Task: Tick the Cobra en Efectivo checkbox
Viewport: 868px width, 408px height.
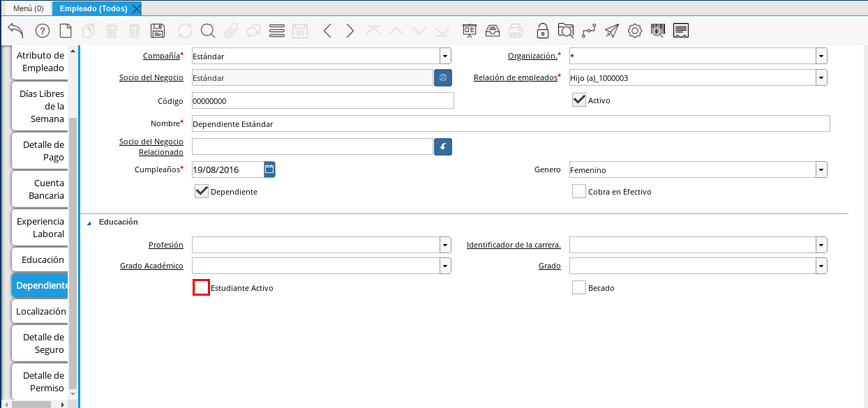Action: 578,191
